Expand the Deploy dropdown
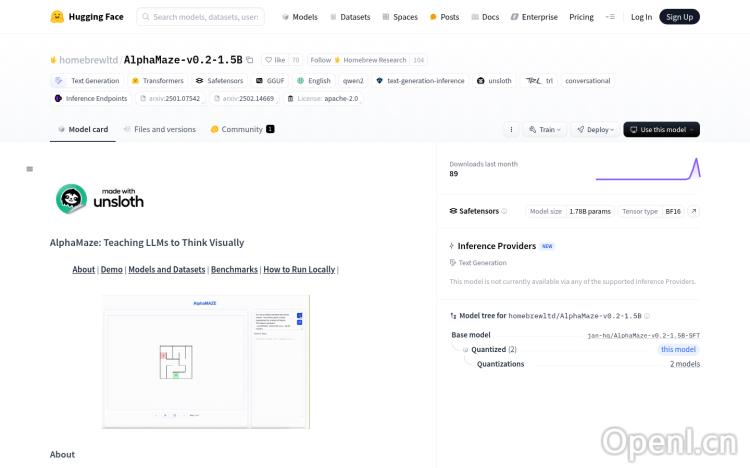The image size is (750, 468). point(598,130)
